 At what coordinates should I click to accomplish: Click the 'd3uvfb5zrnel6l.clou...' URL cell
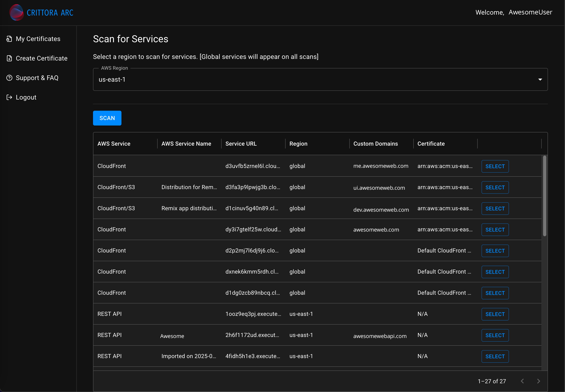point(253,166)
